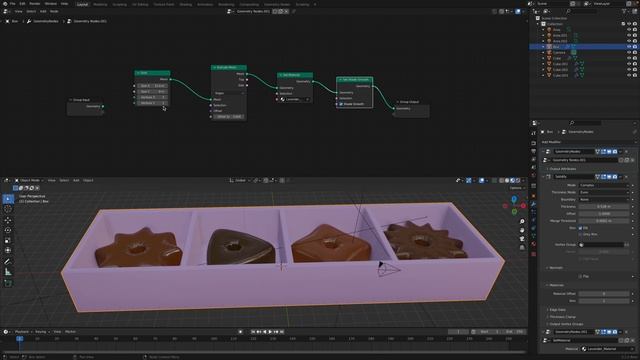Select the Annotate tool in viewport toolbar
640x360 pixels.
[8, 262]
